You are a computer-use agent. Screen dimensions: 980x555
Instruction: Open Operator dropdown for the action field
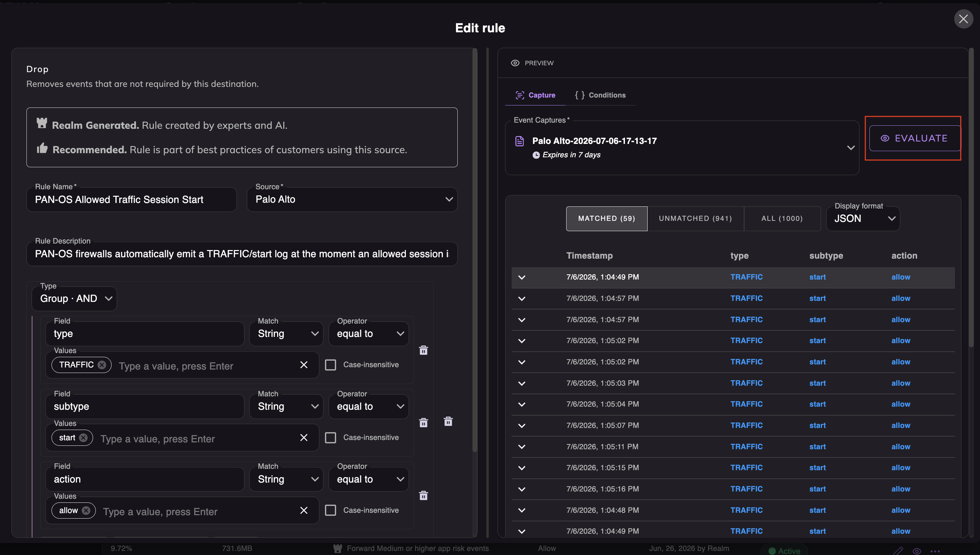(x=368, y=479)
